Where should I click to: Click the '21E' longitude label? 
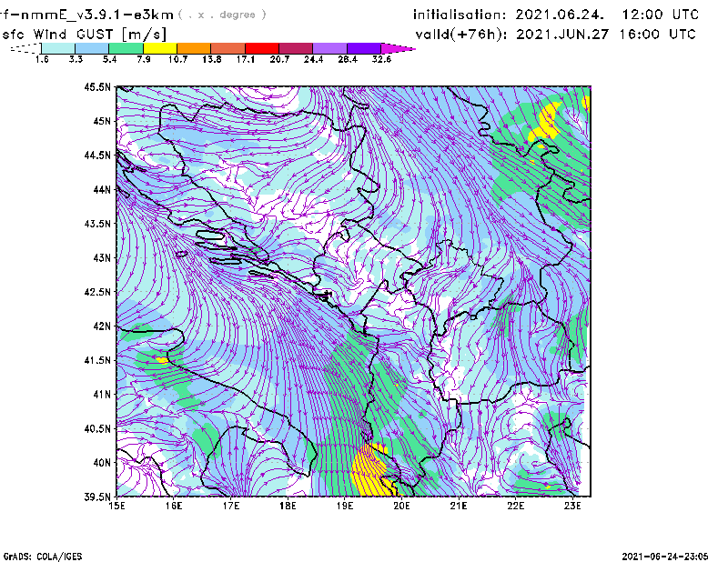click(459, 506)
